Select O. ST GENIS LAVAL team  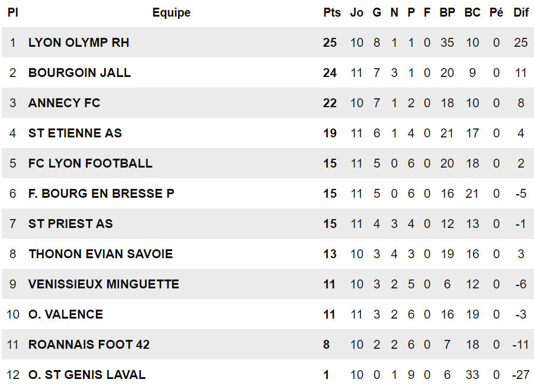[x=86, y=375]
